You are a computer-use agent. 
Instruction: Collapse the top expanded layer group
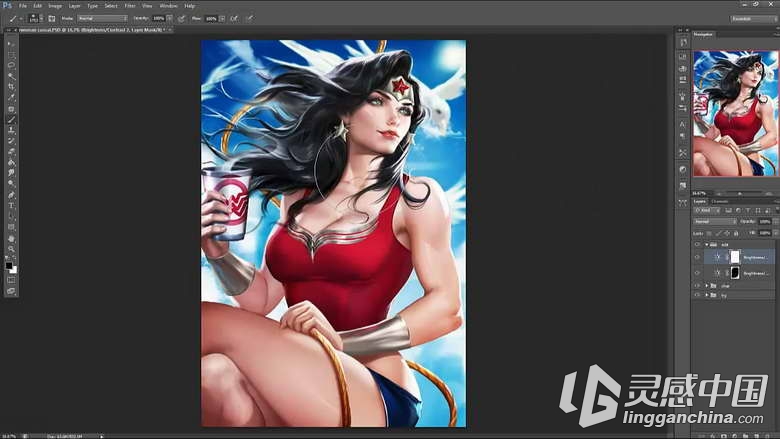coord(706,245)
